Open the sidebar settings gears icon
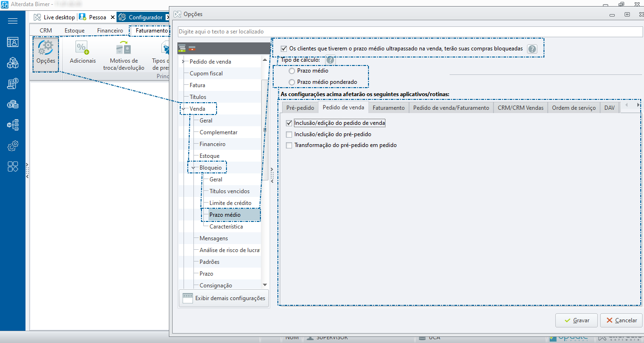Screen dimensions: 644x343 tap(13, 146)
